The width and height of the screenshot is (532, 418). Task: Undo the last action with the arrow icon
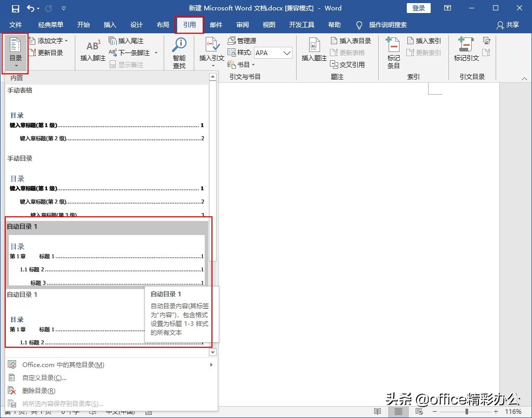click(30, 8)
